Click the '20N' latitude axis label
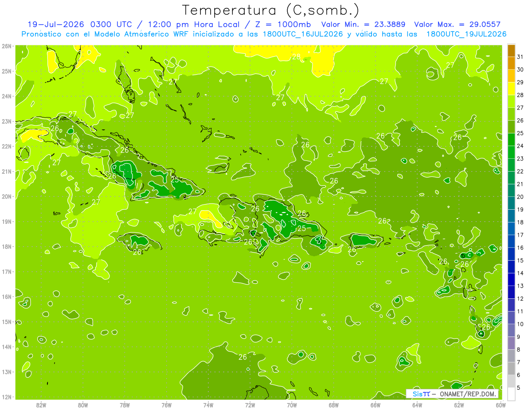This screenshot has width=532, height=411. (x=6, y=196)
